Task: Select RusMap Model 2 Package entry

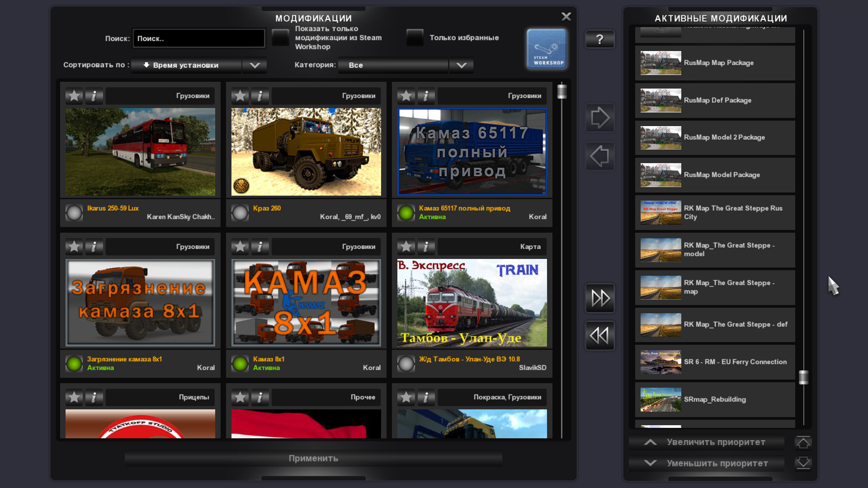Action: point(715,138)
